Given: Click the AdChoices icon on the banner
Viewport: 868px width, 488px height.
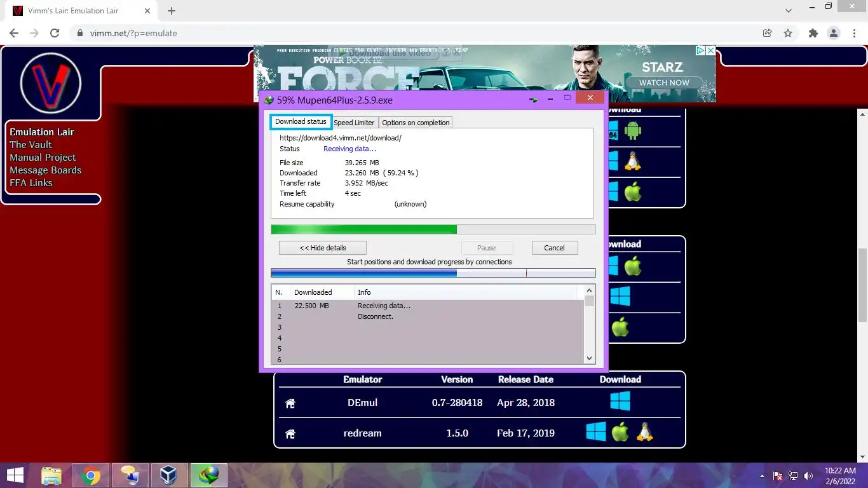Looking at the screenshot, I should (700, 50).
